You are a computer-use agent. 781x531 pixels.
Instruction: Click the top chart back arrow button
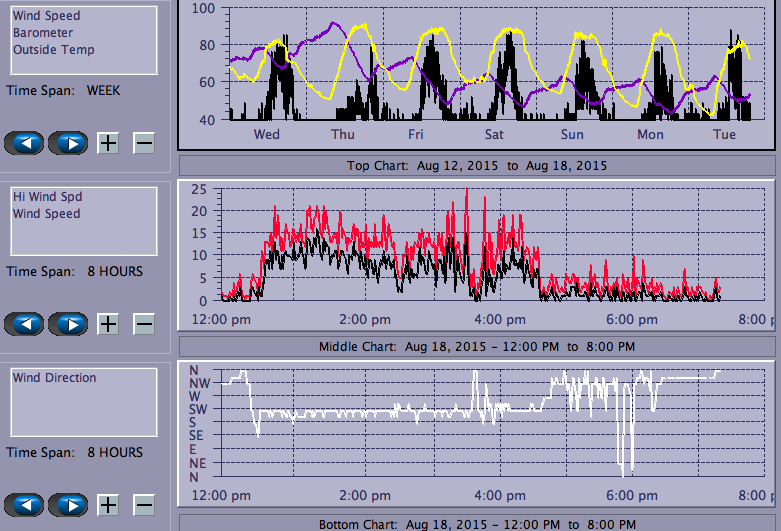coord(25,143)
